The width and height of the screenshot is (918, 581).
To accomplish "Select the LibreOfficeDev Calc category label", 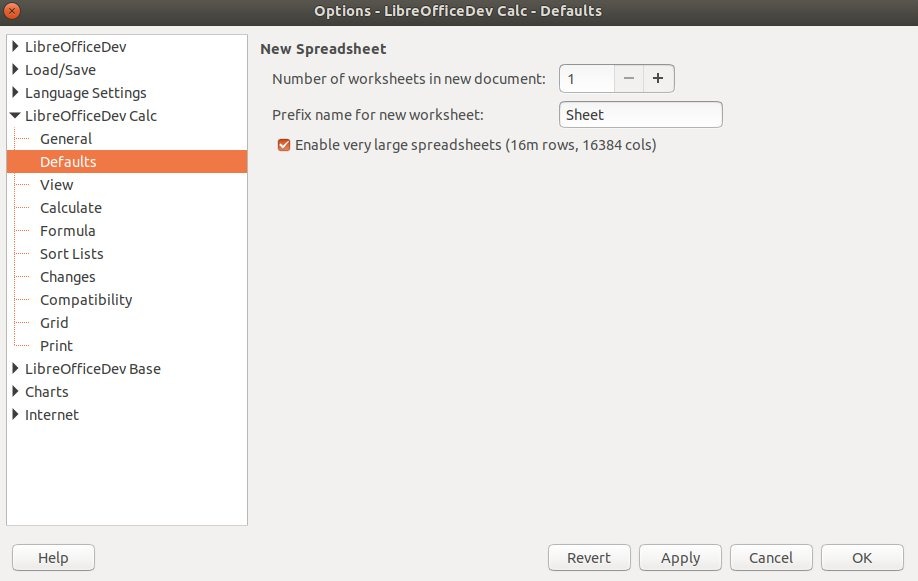I will pos(91,116).
